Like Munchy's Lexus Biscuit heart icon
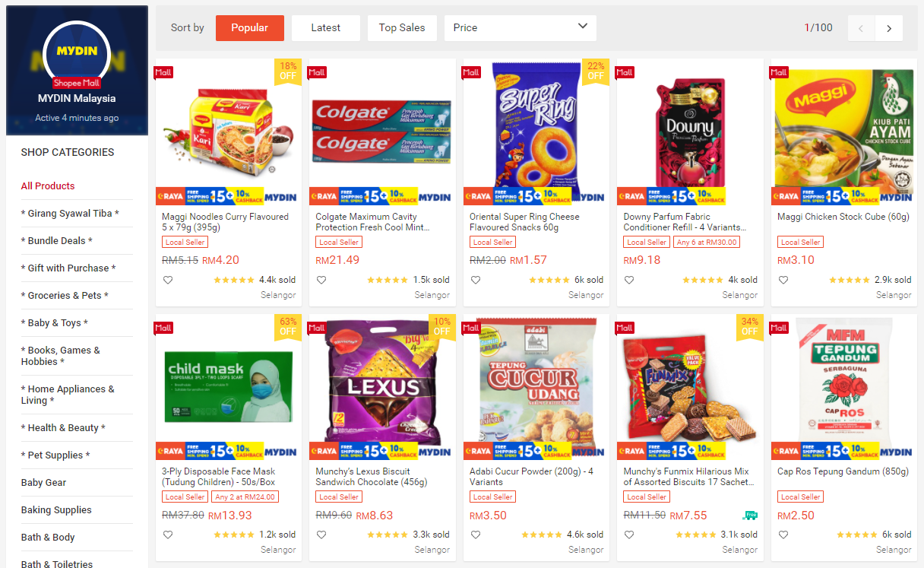The width and height of the screenshot is (924, 568). pyautogui.click(x=321, y=535)
